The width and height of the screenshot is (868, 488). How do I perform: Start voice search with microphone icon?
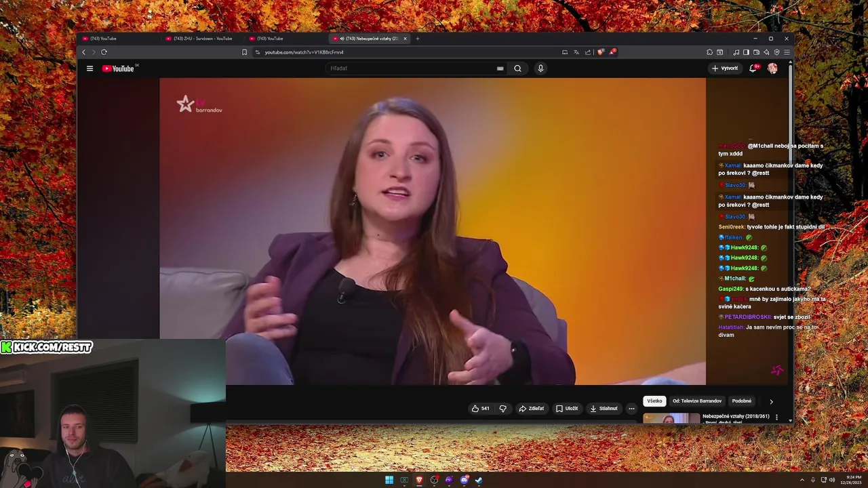click(x=540, y=68)
